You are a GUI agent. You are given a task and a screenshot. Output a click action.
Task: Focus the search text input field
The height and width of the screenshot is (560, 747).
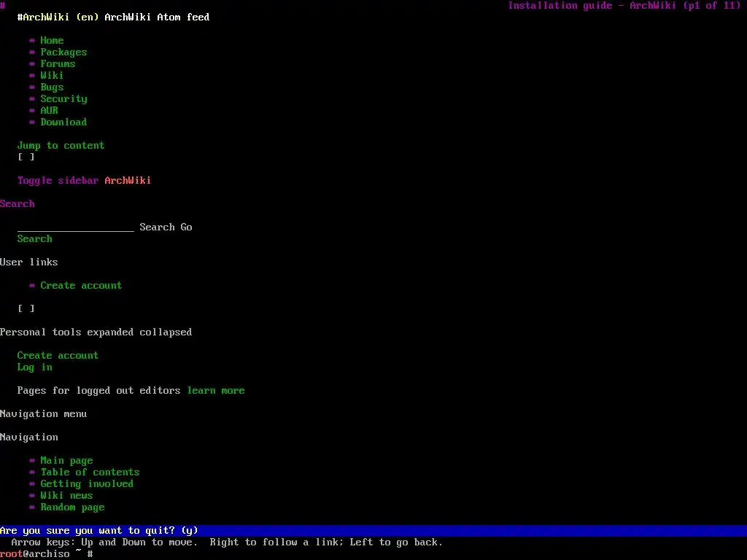pos(76,227)
